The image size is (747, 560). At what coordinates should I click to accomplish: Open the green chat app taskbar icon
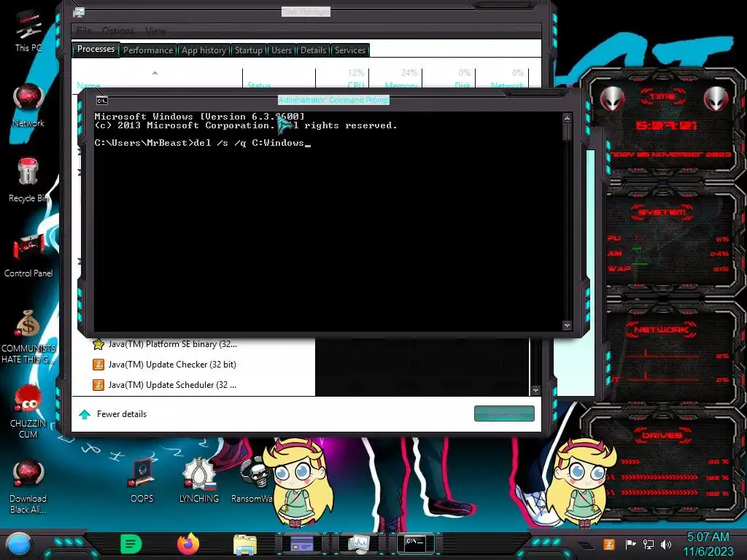131,544
